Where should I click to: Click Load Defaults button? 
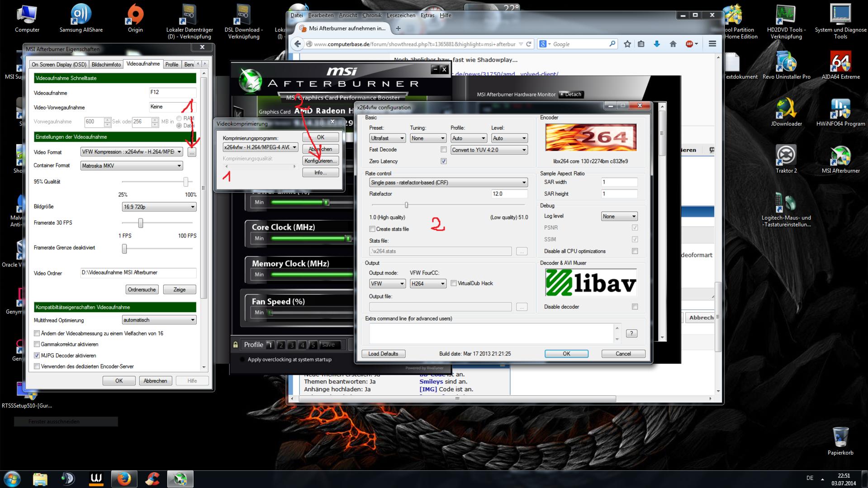[x=383, y=354]
